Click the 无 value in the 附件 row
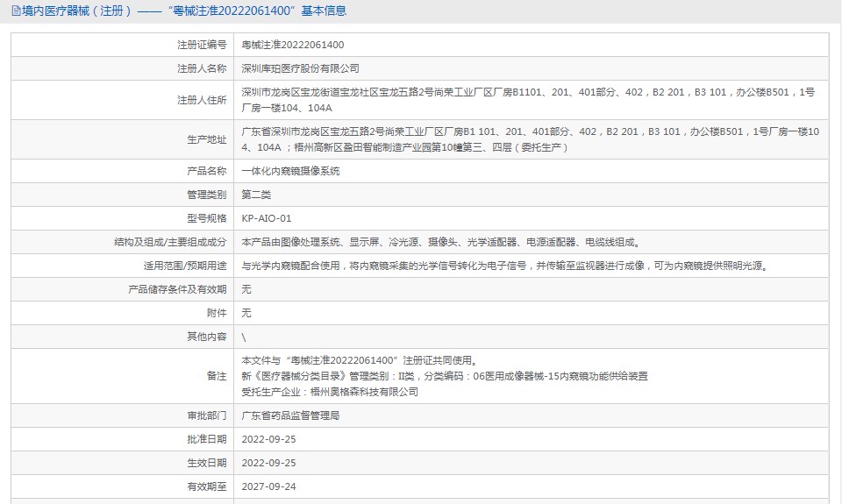The image size is (842, 504). point(246,313)
